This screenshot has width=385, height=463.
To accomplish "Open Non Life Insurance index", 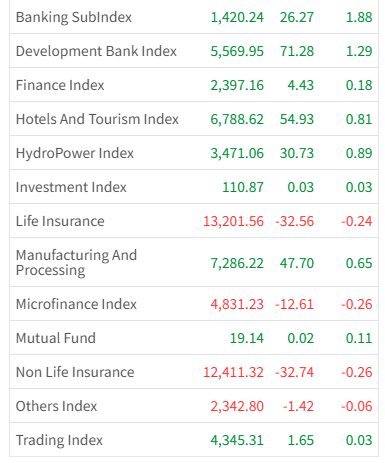I will (x=194, y=372).
